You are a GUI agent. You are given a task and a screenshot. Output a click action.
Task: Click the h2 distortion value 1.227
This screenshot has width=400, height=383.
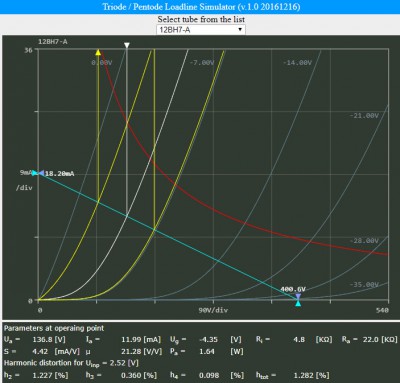coord(42,375)
